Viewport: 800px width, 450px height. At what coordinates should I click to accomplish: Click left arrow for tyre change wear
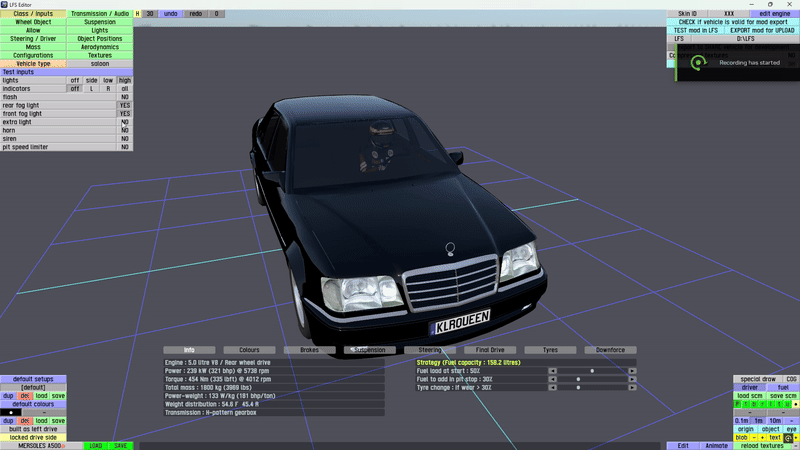(552, 388)
